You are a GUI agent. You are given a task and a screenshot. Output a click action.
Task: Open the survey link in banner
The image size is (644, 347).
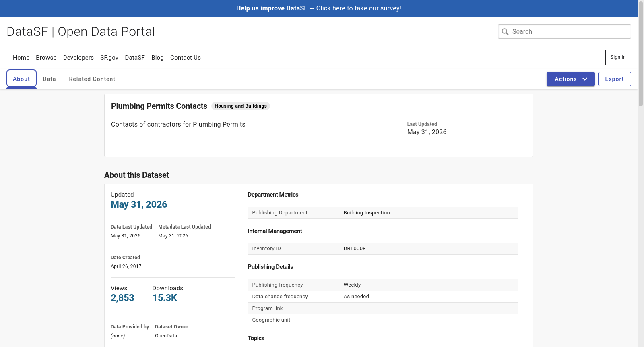pos(359,8)
